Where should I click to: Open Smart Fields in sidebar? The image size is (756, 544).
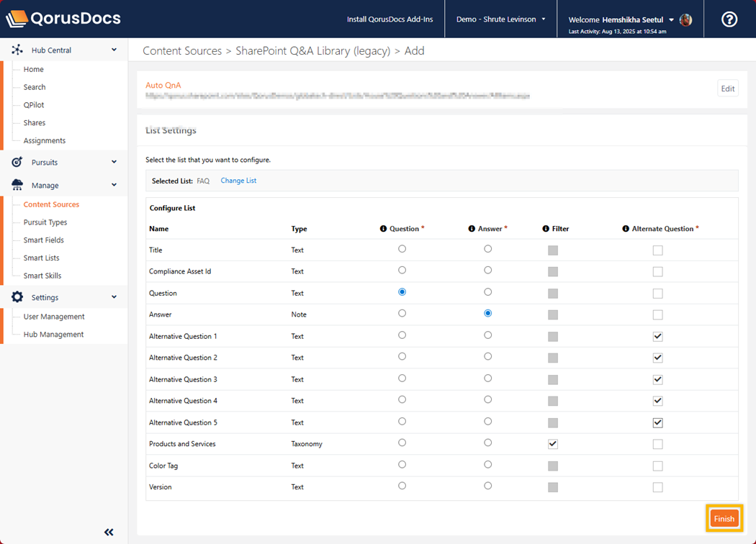[43, 240]
